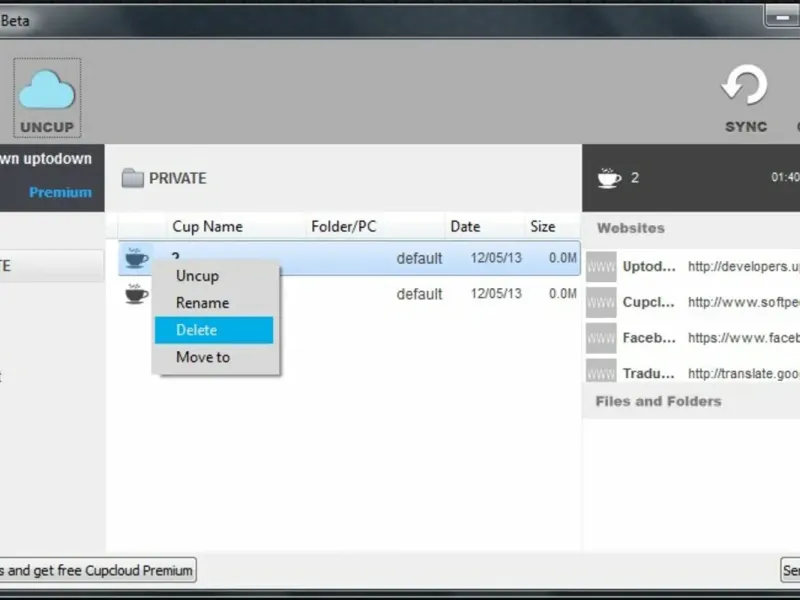Click the 12/05/13 date in first row
The width and height of the screenshot is (800, 600).
click(496, 258)
